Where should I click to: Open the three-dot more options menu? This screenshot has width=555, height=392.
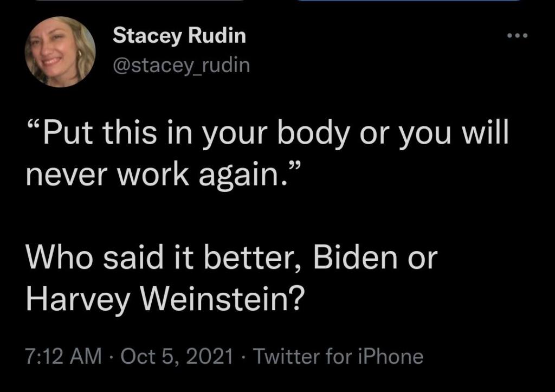(517, 35)
